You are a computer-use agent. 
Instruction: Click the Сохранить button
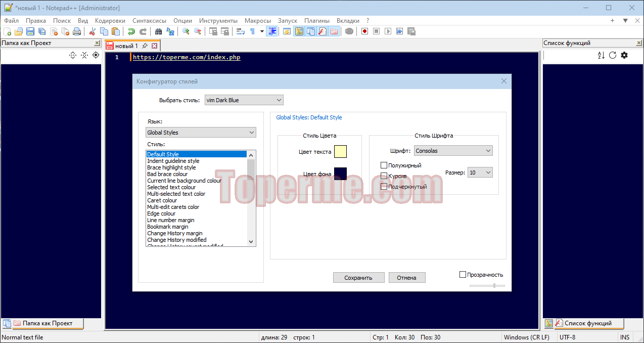tap(358, 278)
